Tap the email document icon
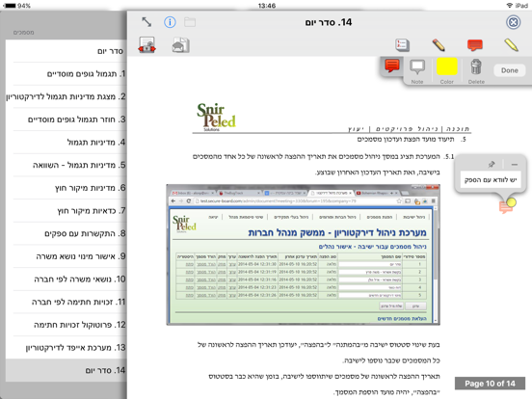 pyautogui.click(x=180, y=45)
